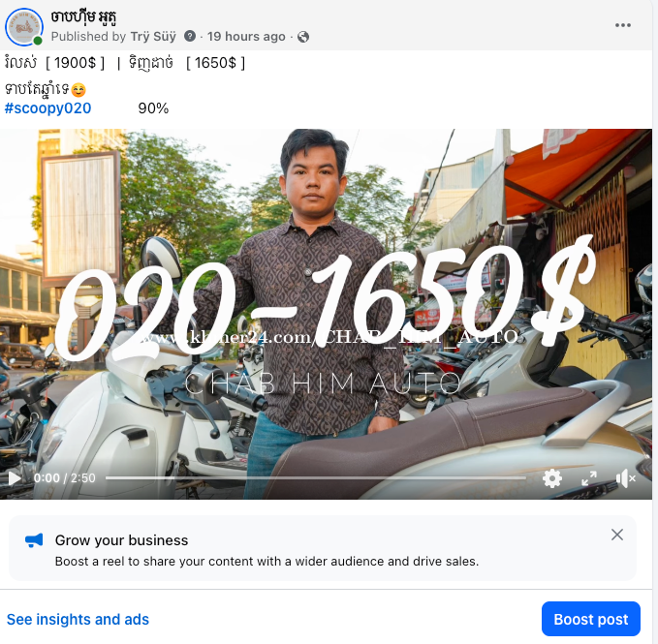
Task: Click the video progress bar
Action: point(315,477)
